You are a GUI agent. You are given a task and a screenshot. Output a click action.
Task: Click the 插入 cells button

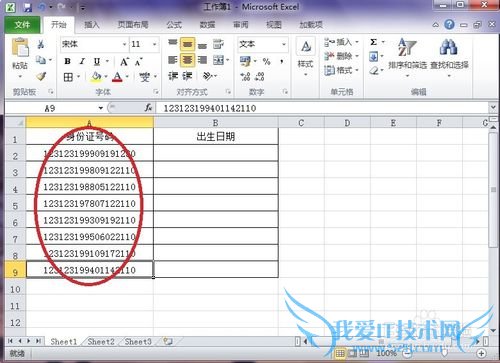341,42
